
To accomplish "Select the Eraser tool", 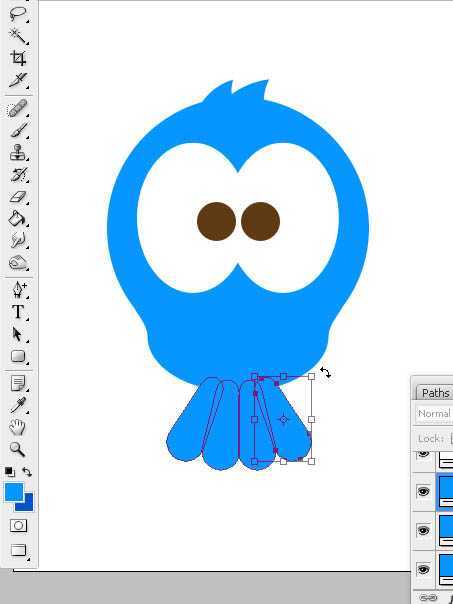I will click(x=18, y=197).
